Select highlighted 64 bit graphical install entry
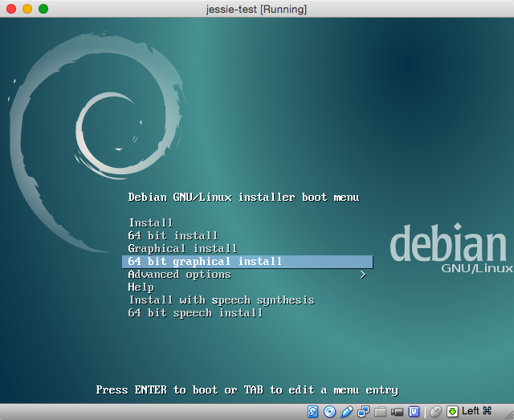Image resolution: width=514 pixels, height=420 pixels. [247, 262]
